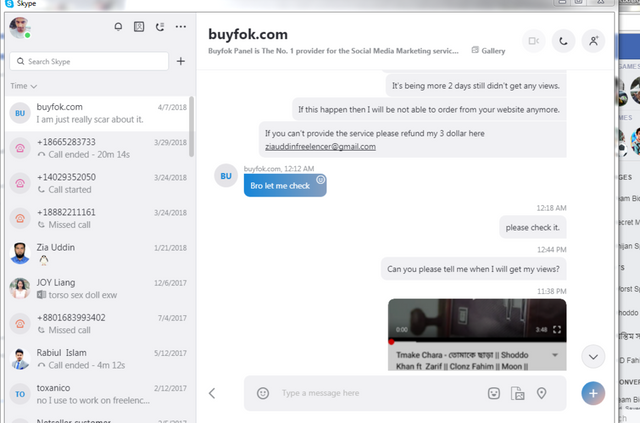Start an audio call with buyfok.com
Viewport: 640px width, 423px height.
(x=563, y=41)
